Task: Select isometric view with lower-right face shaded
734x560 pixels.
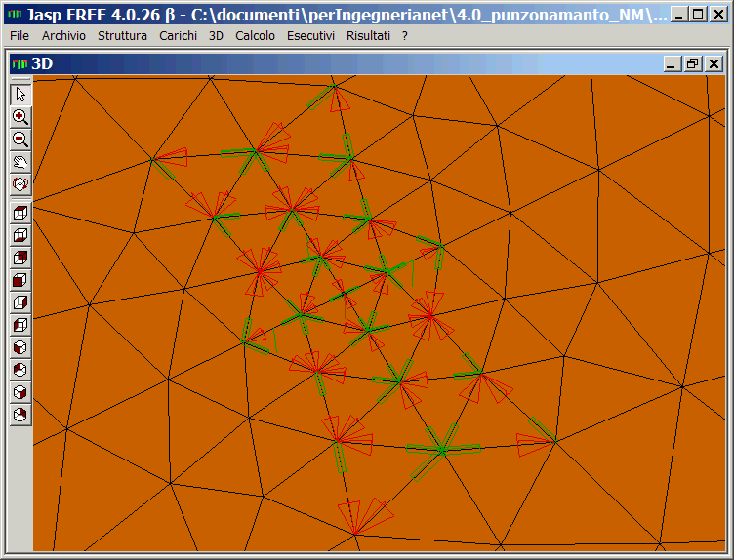Action: 20,392
